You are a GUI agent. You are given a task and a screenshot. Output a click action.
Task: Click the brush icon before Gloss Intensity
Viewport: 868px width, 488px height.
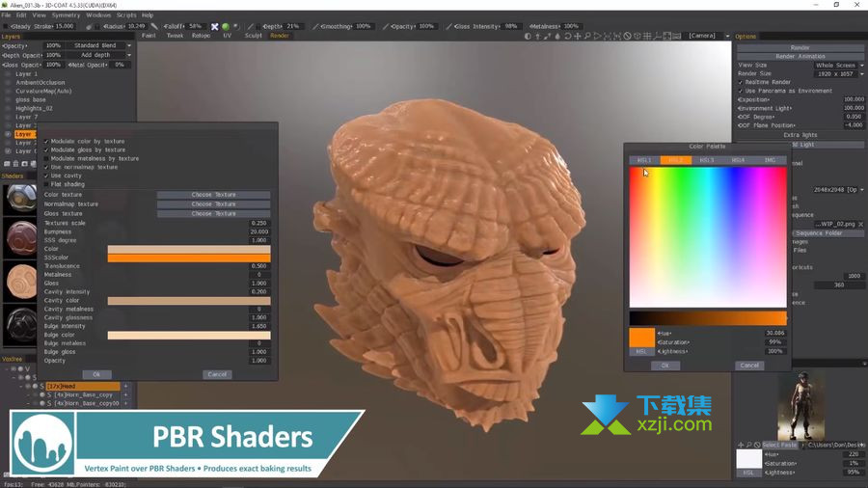[x=448, y=27]
